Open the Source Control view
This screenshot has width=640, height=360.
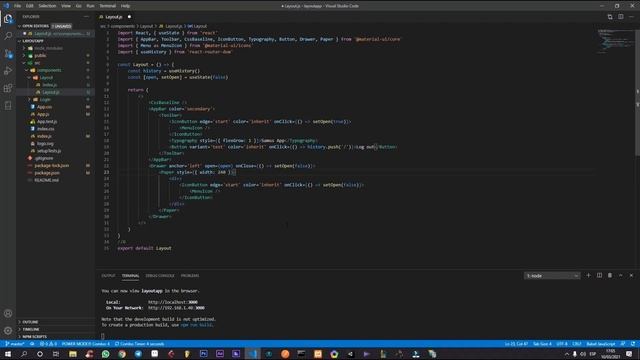click(8, 53)
